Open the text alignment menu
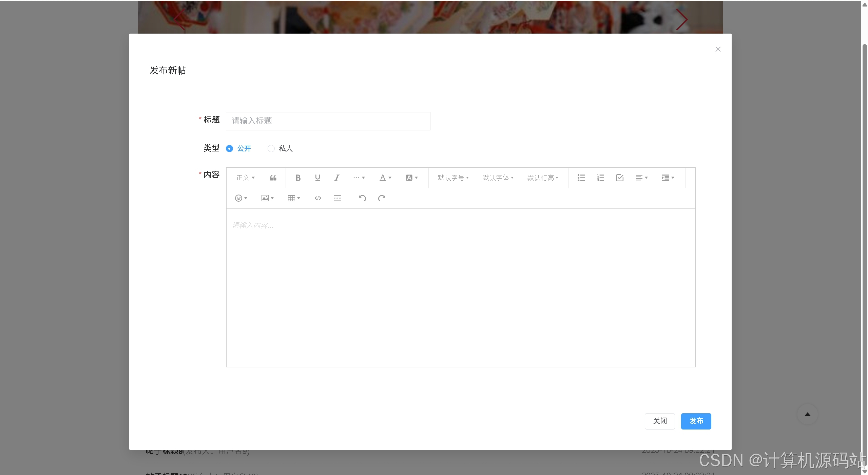Viewport: 868px width, 475px height. [642, 178]
